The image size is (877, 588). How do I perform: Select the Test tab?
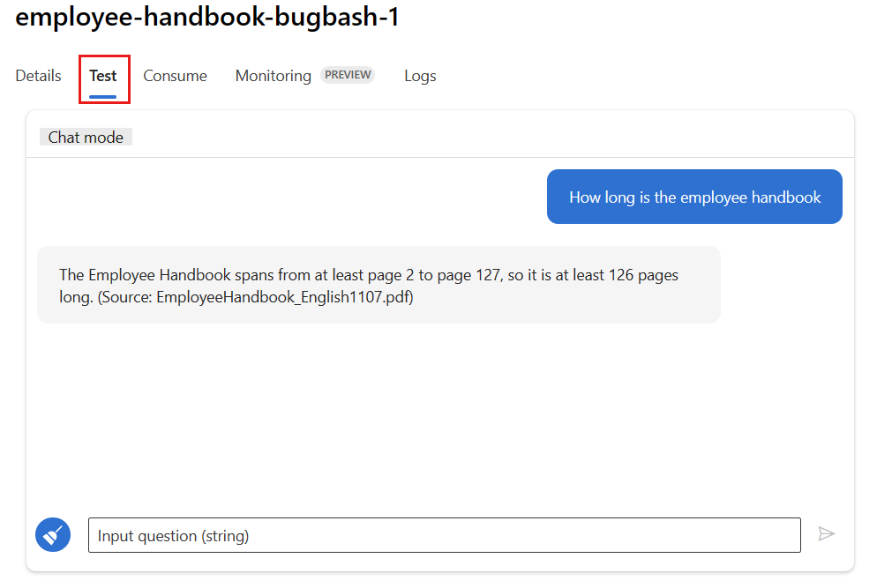[103, 76]
